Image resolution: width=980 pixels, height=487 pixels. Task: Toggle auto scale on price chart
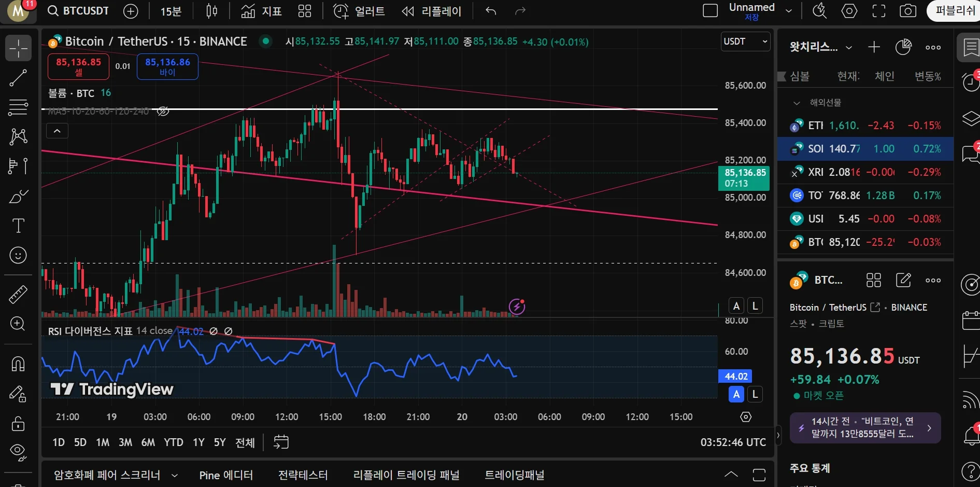(x=736, y=305)
